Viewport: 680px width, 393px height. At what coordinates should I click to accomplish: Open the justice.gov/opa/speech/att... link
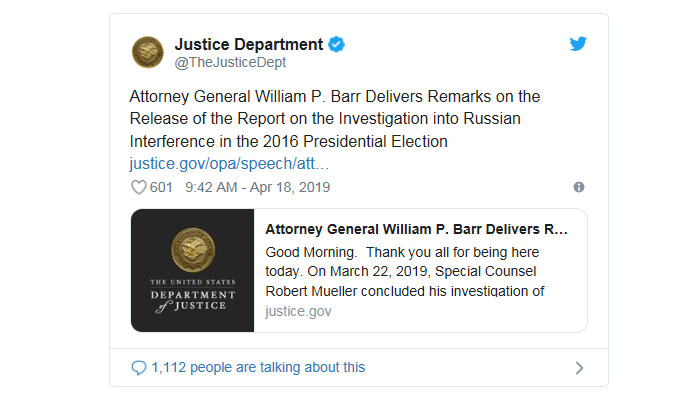229,164
